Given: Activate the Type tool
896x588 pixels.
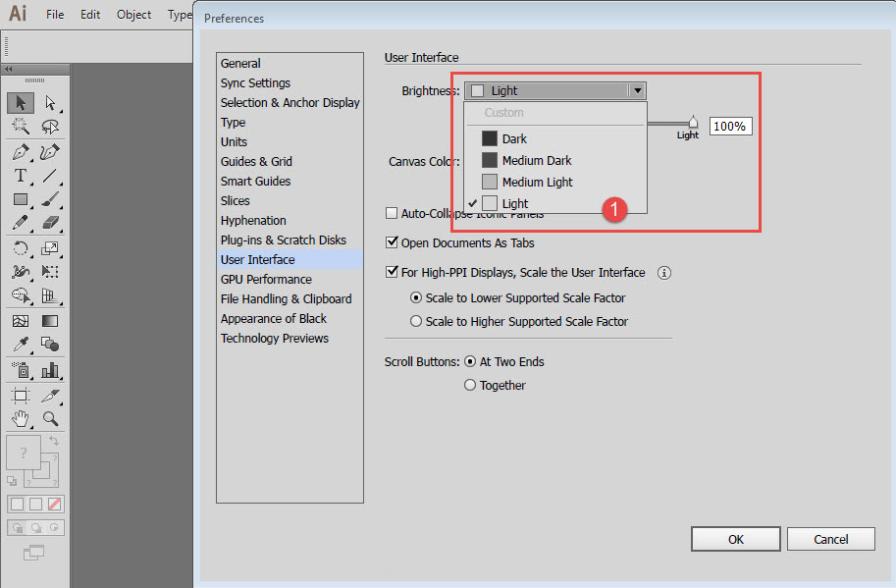Looking at the screenshot, I should pyautogui.click(x=21, y=176).
